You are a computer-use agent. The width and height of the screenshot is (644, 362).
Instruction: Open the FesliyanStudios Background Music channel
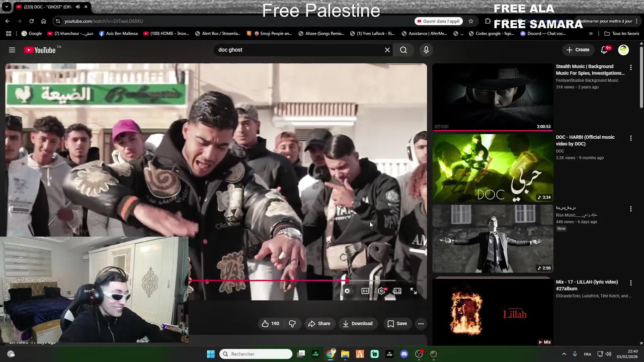[x=587, y=80]
